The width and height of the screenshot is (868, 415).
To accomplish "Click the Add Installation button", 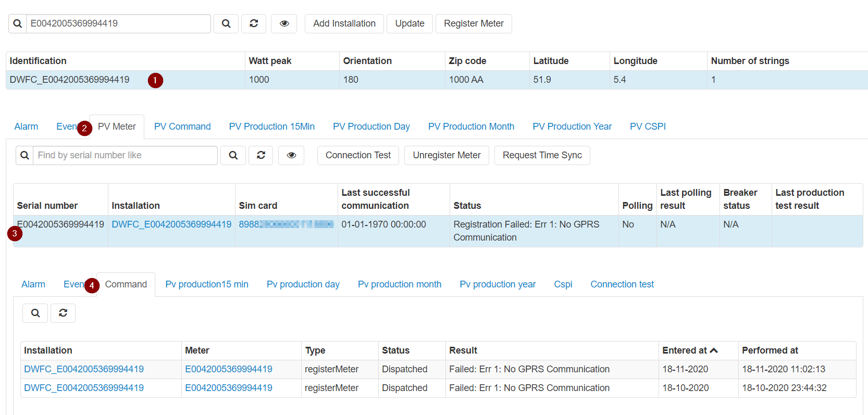I will tap(344, 23).
